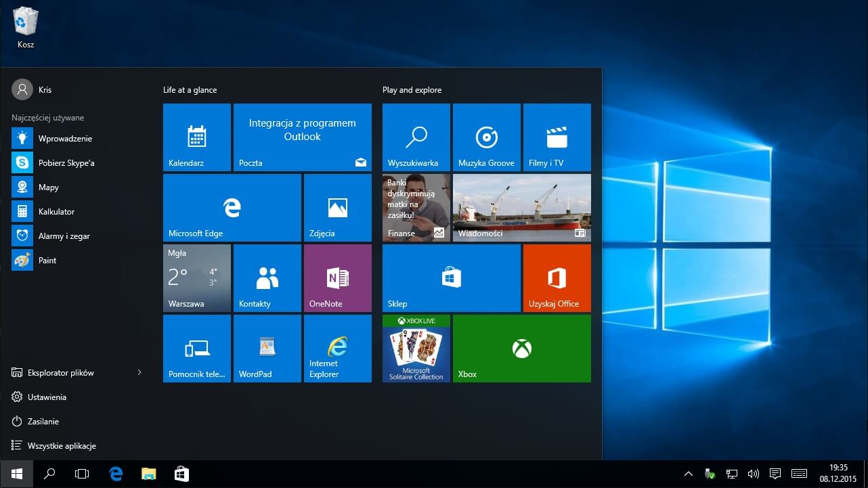Open the volume speaker tray icon
Viewport: 868px width, 488px height.
pyautogui.click(x=753, y=474)
